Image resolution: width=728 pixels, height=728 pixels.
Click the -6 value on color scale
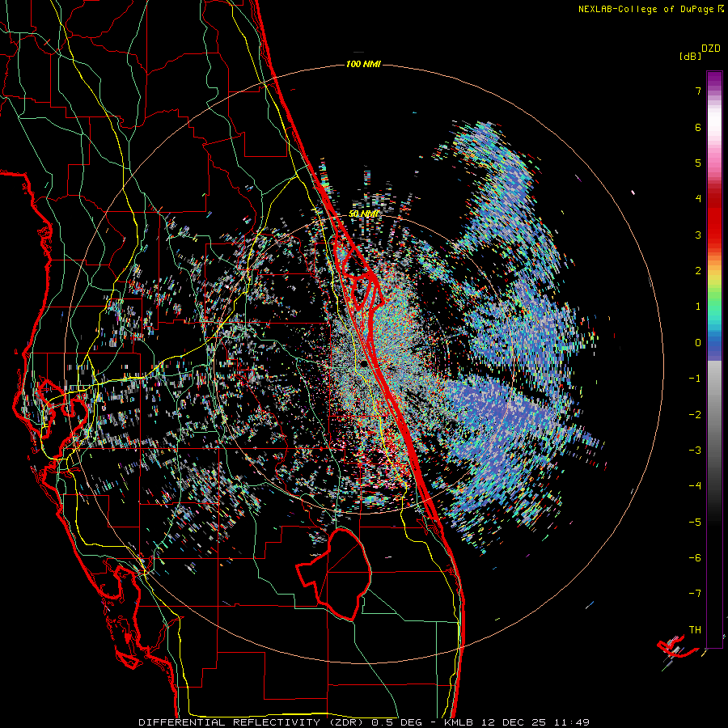695,558
